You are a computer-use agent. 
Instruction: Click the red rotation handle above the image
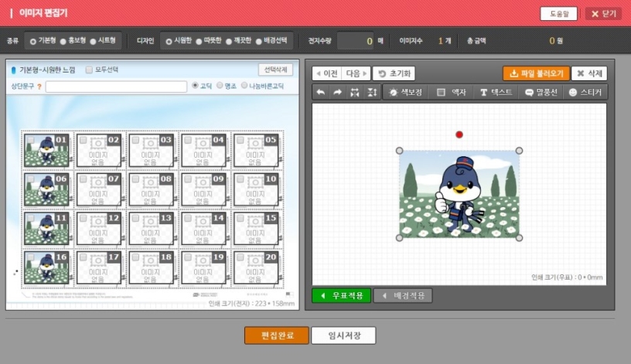point(459,134)
